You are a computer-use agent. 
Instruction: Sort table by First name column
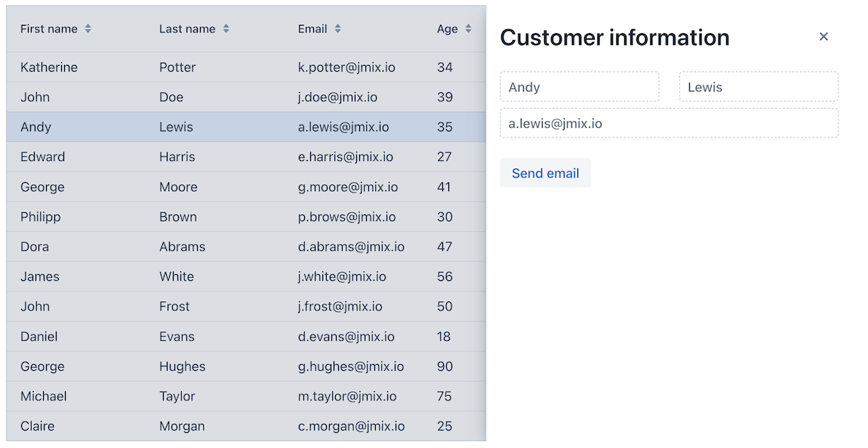coord(88,29)
